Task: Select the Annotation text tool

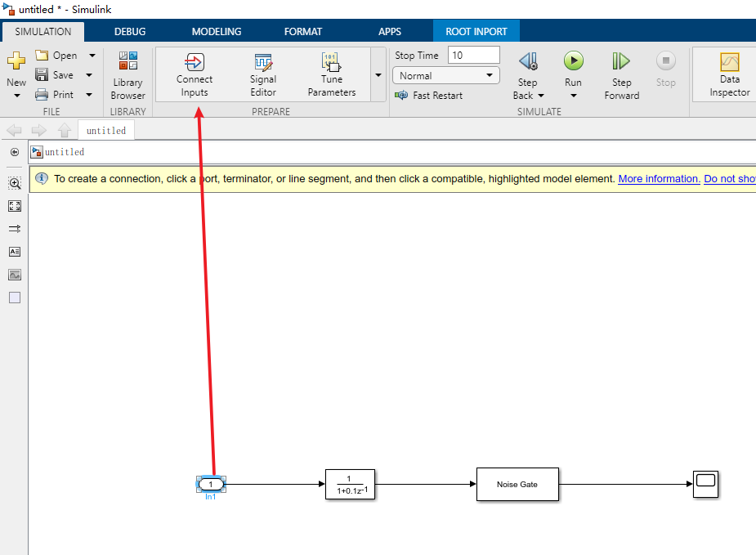Action: (15, 252)
